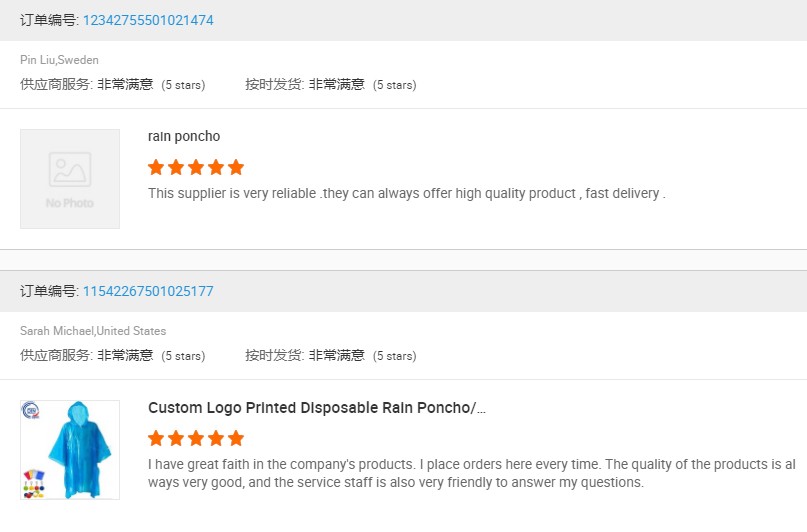Click first star of rain poncho rating
Screen dimensions: 807x532
click(156, 167)
